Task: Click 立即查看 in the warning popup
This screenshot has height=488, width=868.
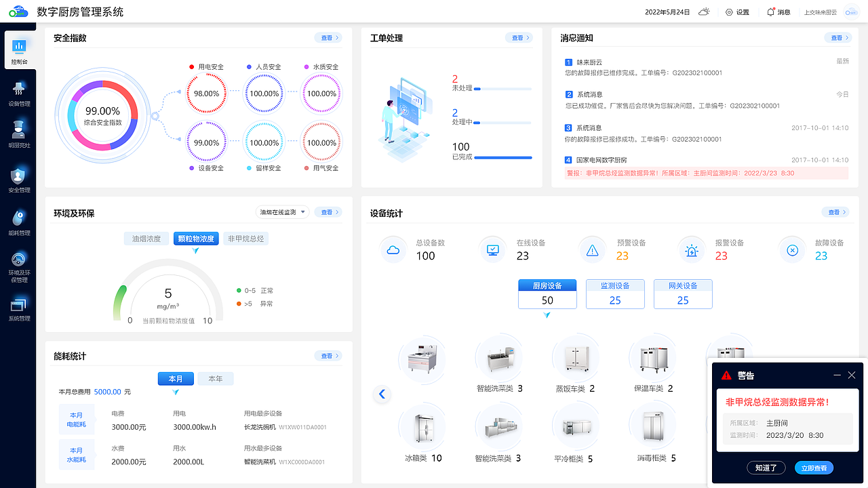Action: [814, 468]
